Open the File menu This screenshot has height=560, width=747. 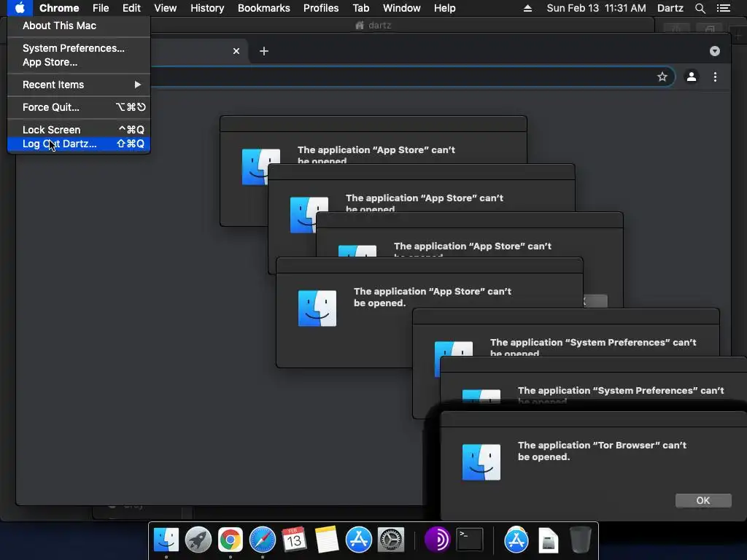[101, 8]
